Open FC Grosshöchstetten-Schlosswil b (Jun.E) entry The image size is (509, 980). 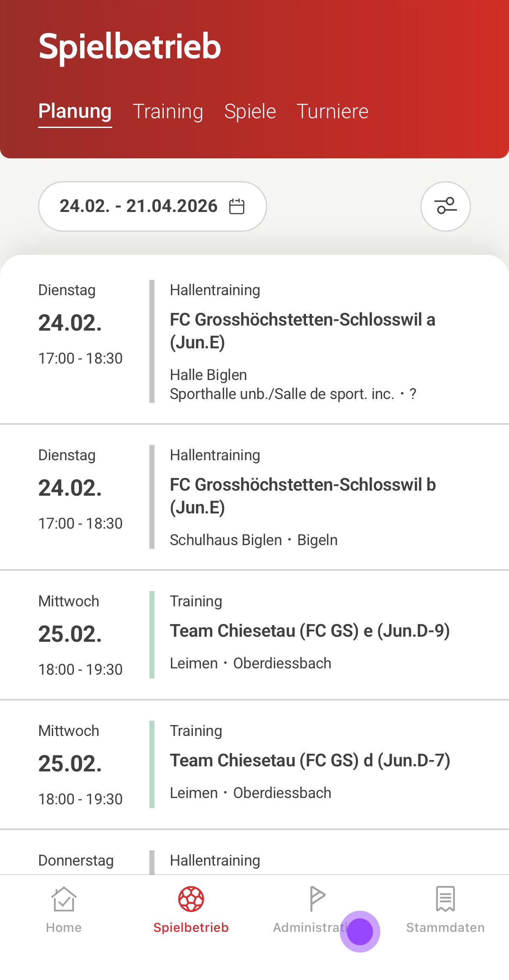(302, 496)
